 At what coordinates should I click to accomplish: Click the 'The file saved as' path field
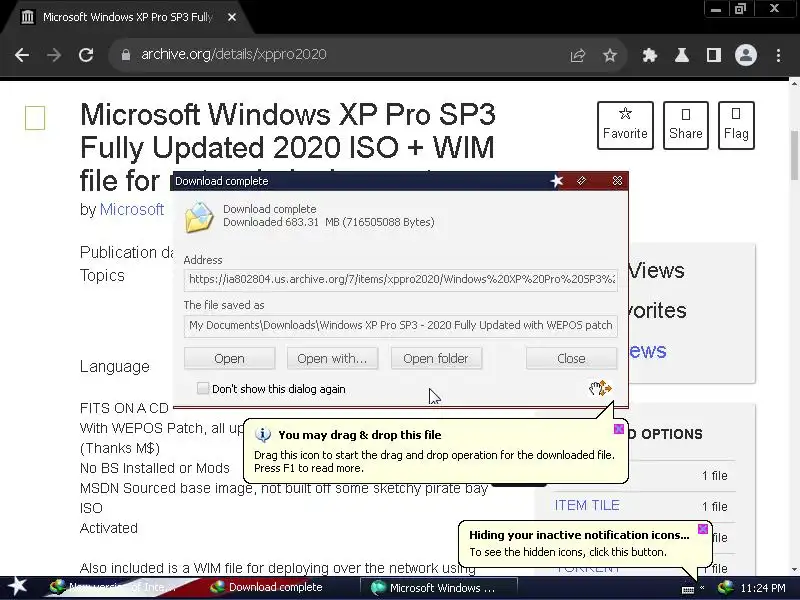tap(401, 326)
